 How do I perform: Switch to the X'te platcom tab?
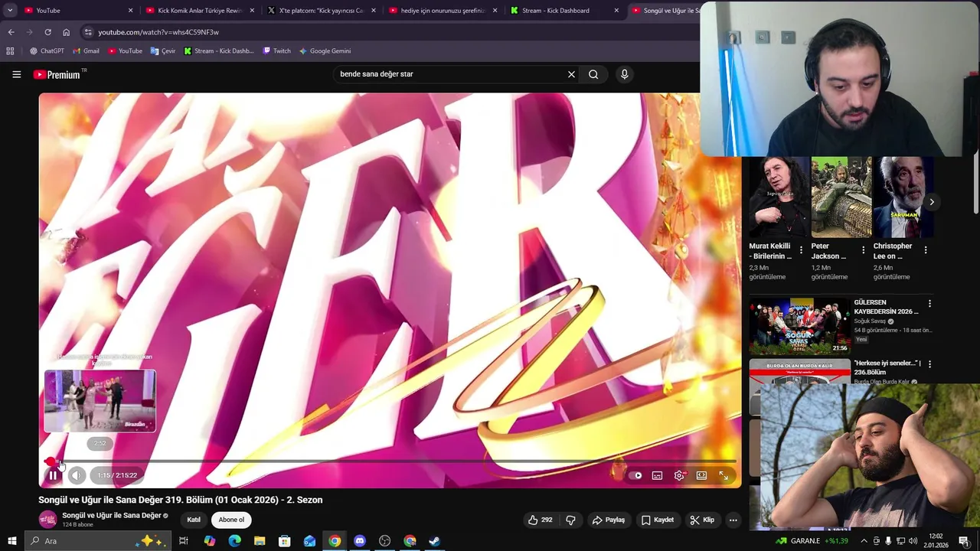click(321, 10)
